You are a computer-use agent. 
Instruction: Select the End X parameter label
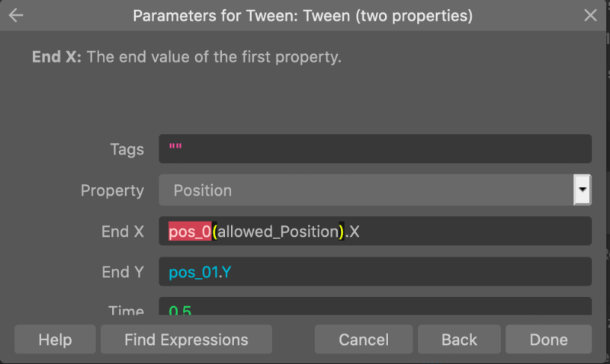tap(123, 231)
